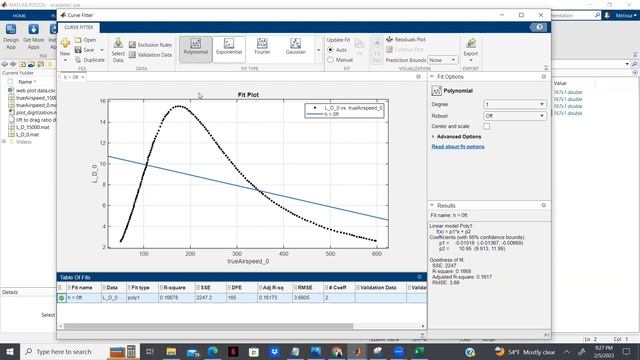Open the Degree dropdown

click(515, 104)
